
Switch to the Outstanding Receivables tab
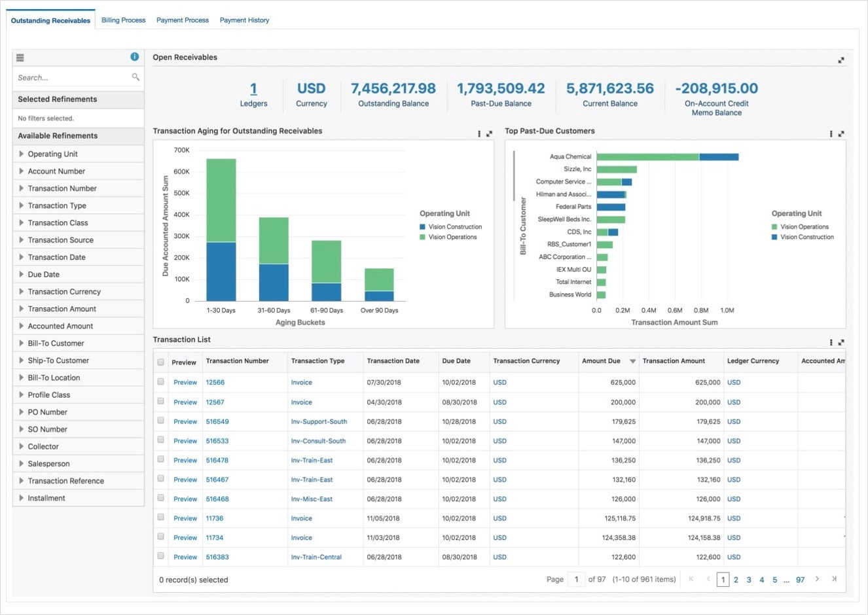click(51, 20)
